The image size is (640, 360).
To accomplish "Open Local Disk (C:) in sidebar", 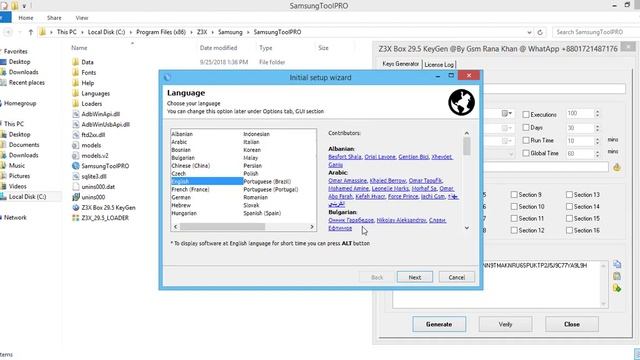I will 27,197.
